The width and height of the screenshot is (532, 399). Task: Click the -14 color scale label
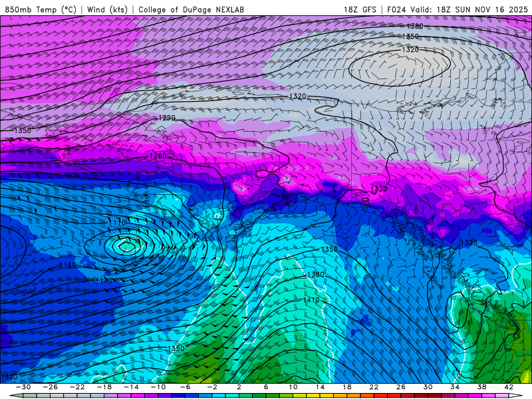(131, 387)
